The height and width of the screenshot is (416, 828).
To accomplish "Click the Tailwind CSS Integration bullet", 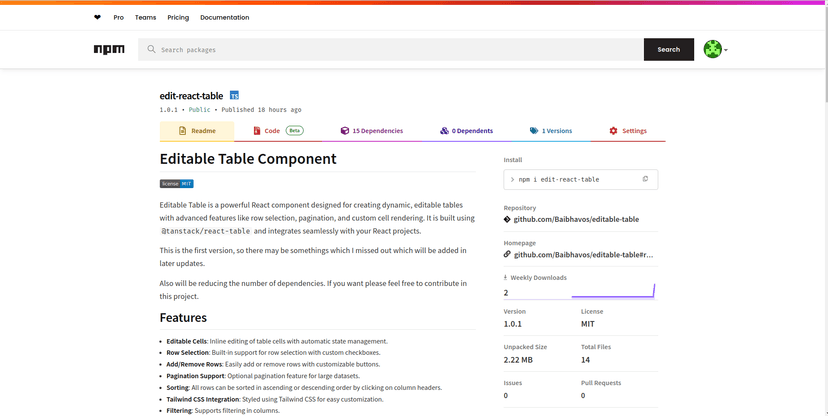I will point(275,399).
